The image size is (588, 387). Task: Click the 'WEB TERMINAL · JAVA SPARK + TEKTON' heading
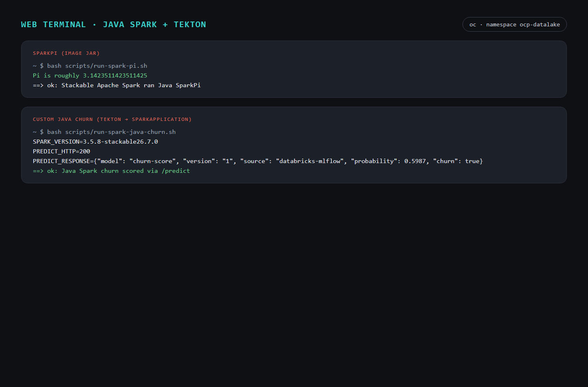click(x=113, y=24)
